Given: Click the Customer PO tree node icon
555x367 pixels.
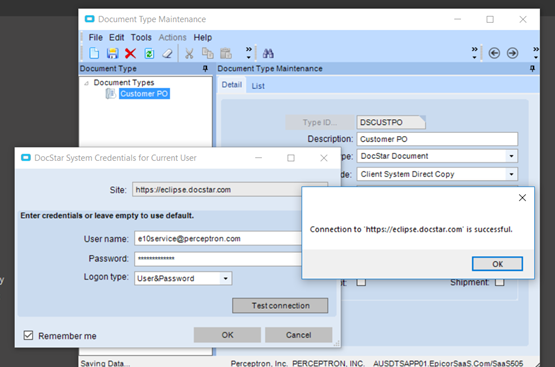Looking at the screenshot, I should (x=110, y=93).
